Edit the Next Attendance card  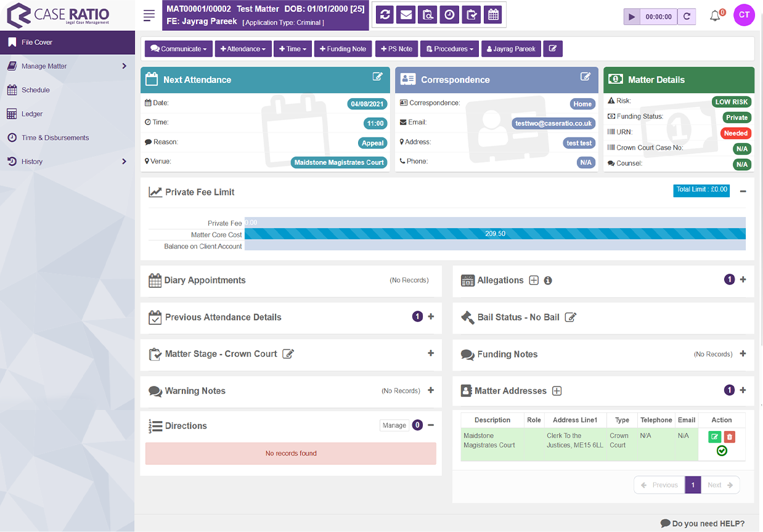click(x=377, y=77)
